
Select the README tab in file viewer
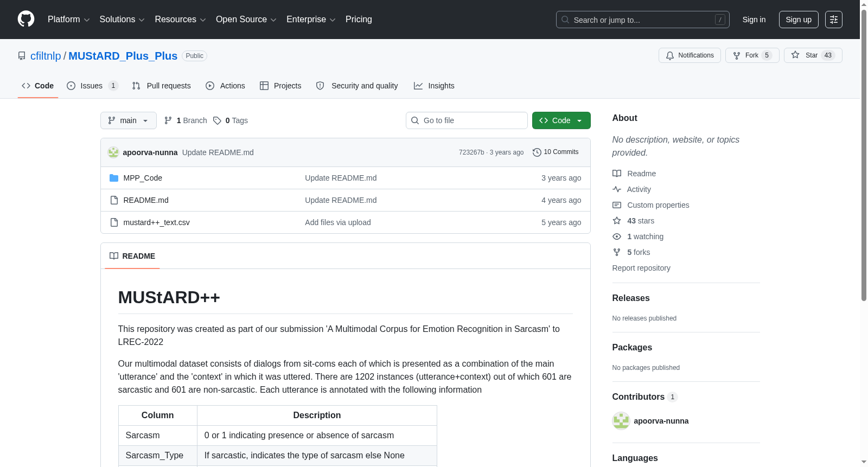pyautogui.click(x=132, y=256)
